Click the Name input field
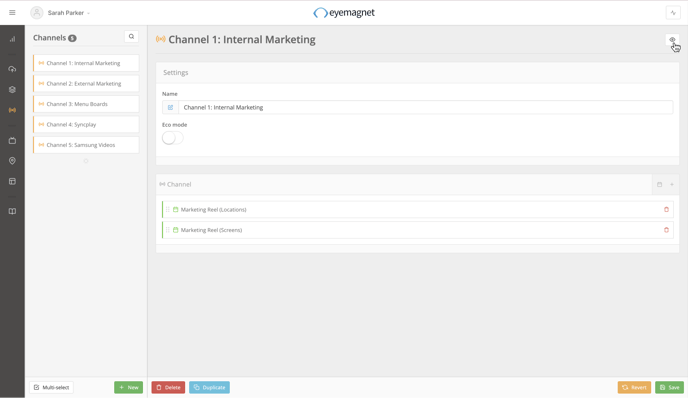This screenshot has width=688, height=398. click(425, 108)
